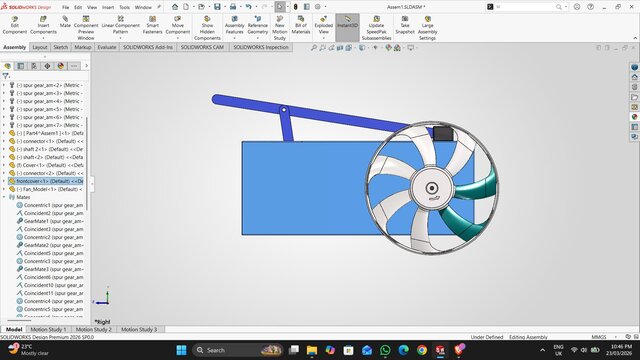Click the taskbar Search box
Viewport: 640px width, 360px height.
click(x=238, y=350)
